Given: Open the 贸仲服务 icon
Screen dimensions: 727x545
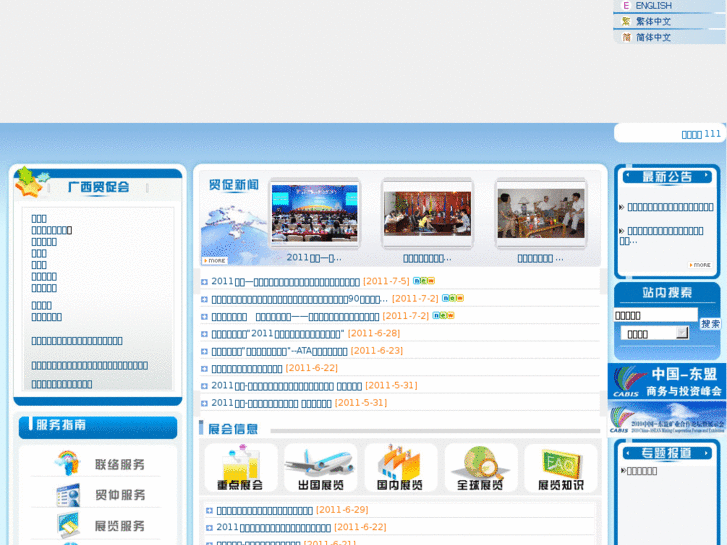Looking at the screenshot, I should [68, 494].
